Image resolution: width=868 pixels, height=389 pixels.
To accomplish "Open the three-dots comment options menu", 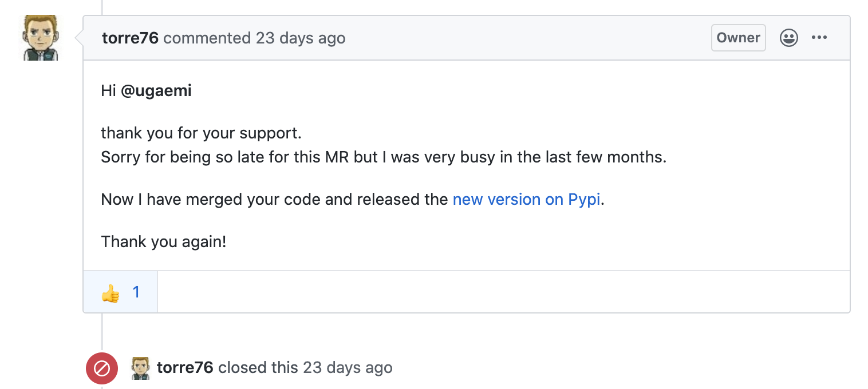I will [x=819, y=38].
